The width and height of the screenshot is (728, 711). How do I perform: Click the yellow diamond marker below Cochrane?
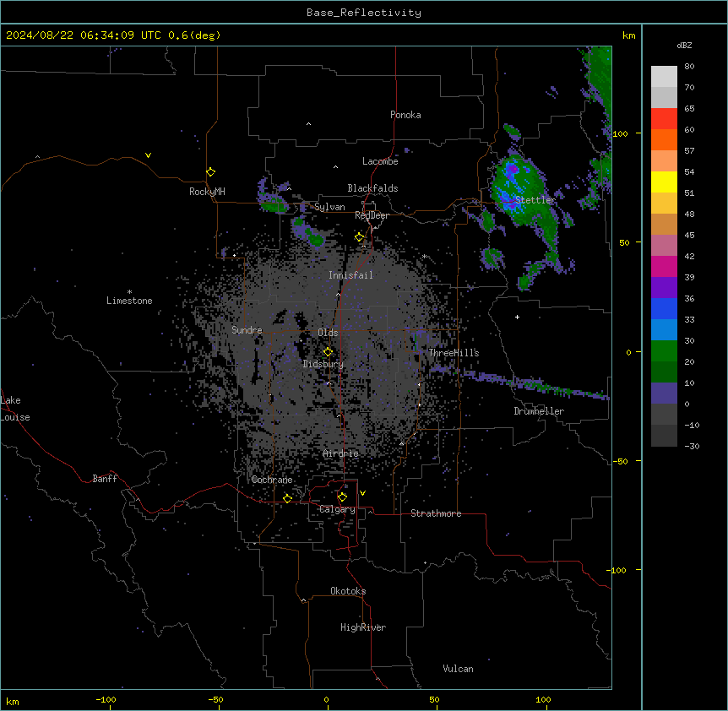[x=287, y=498]
